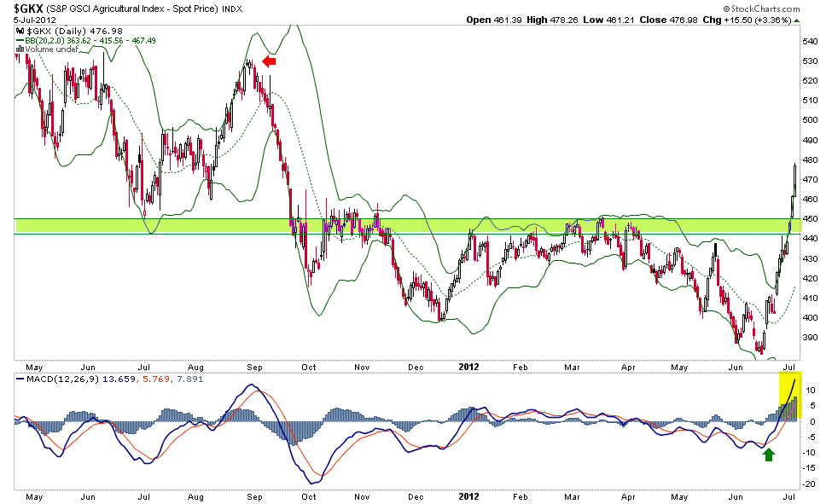The image size is (832, 504).
Task: Click the Low 461.21 value
Action: (608, 20)
